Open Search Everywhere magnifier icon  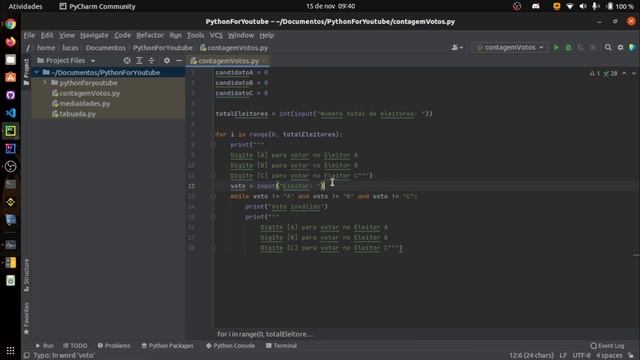608,48
